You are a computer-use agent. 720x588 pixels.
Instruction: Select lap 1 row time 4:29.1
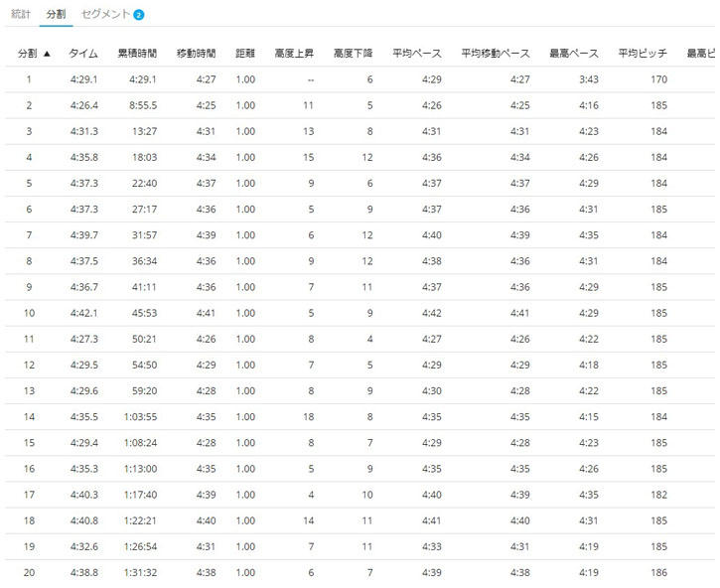click(x=83, y=79)
